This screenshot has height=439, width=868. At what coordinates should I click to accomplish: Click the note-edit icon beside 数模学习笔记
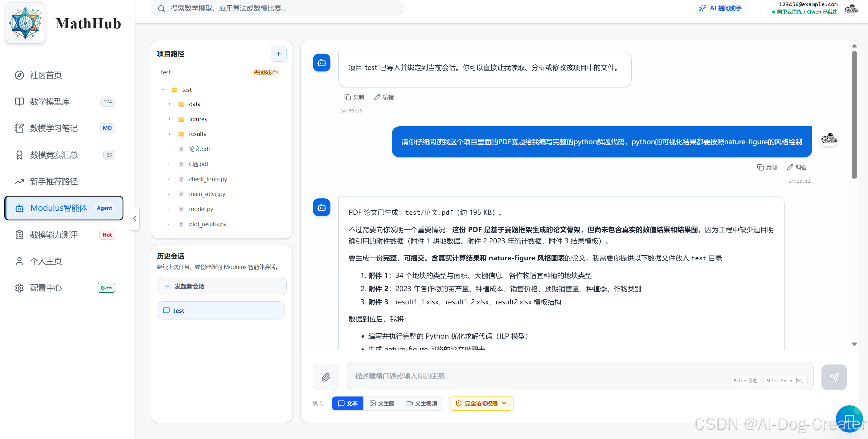tap(19, 128)
